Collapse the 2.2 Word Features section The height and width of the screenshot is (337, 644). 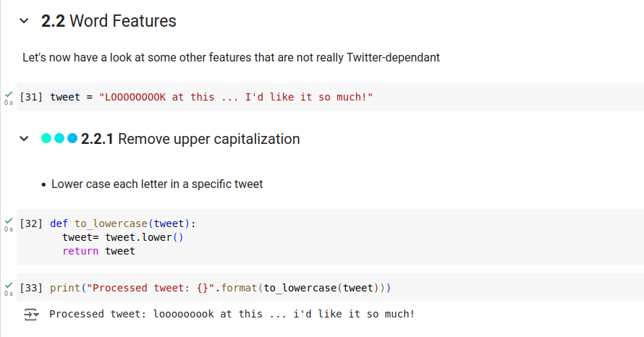click(25, 22)
